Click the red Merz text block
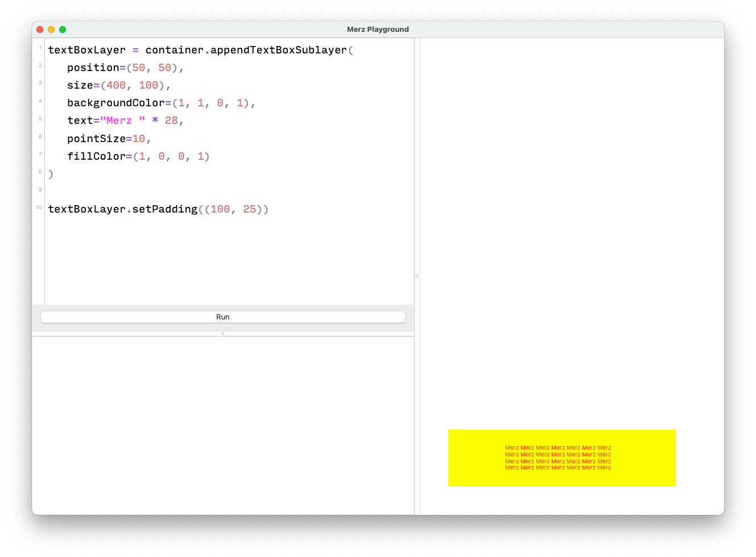Viewport: 756px width, 557px height. click(558, 458)
